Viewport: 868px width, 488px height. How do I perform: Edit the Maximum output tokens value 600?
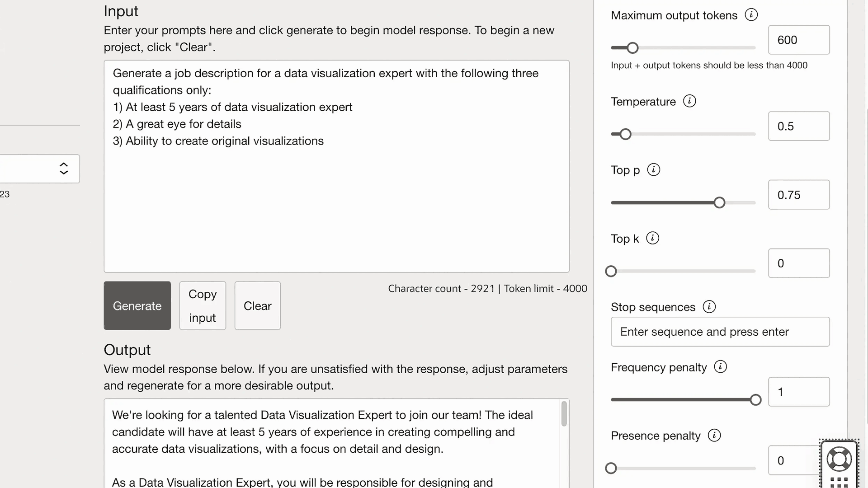pos(798,40)
